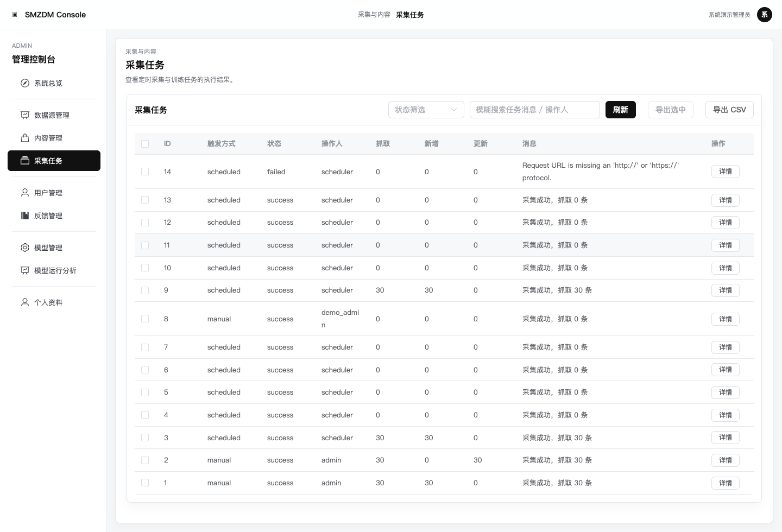782x532 pixels.
Task: Click the 导出 CSV button
Action: pyautogui.click(x=729, y=110)
